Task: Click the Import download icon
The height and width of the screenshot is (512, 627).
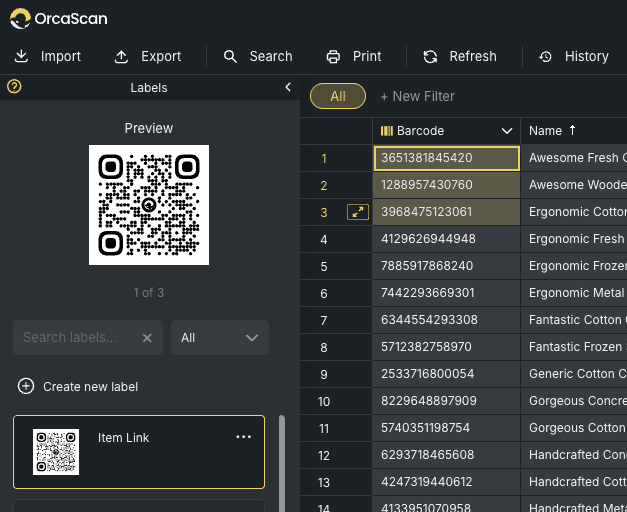Action: click(21, 56)
